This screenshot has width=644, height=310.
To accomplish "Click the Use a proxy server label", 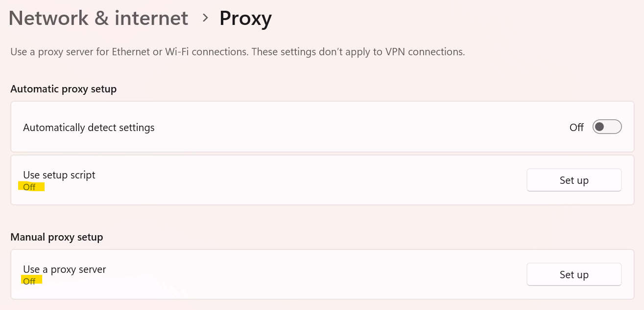I will point(65,269).
